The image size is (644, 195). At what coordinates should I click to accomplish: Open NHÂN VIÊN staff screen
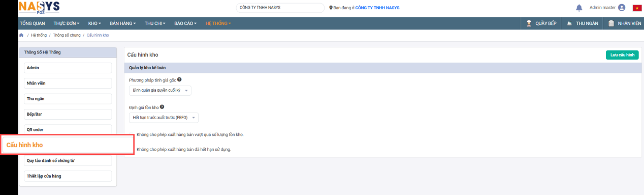[x=624, y=23]
